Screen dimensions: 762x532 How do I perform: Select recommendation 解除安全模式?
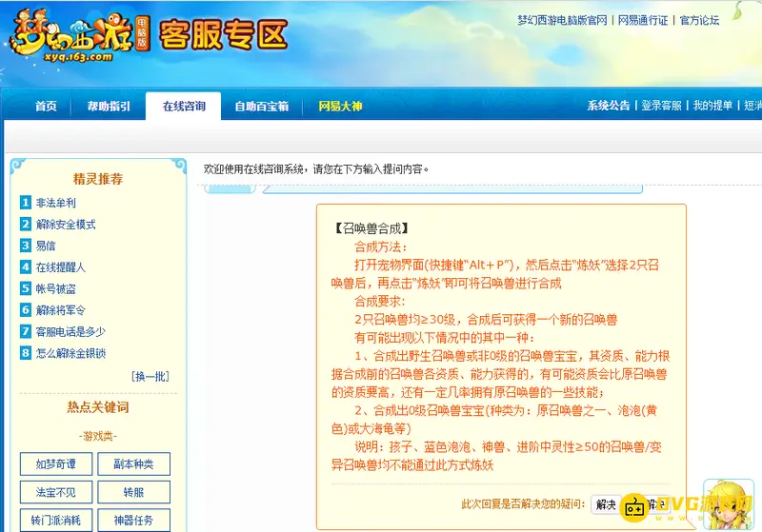coord(66,225)
